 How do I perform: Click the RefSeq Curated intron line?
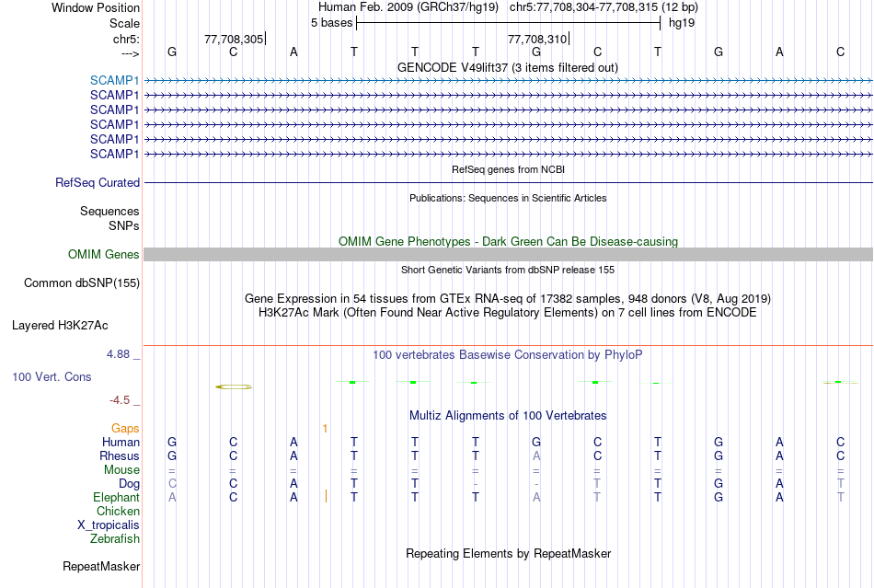tap(509, 182)
